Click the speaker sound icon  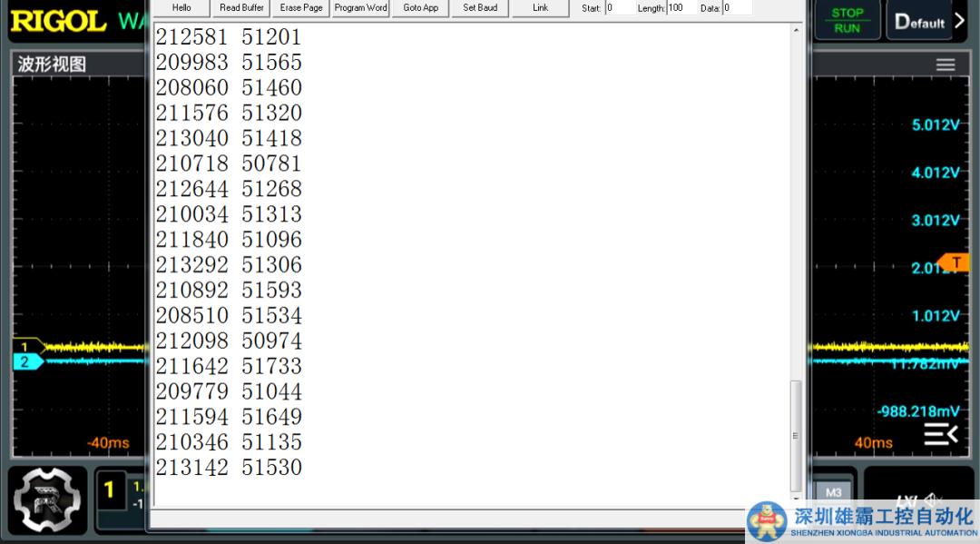tap(935, 499)
